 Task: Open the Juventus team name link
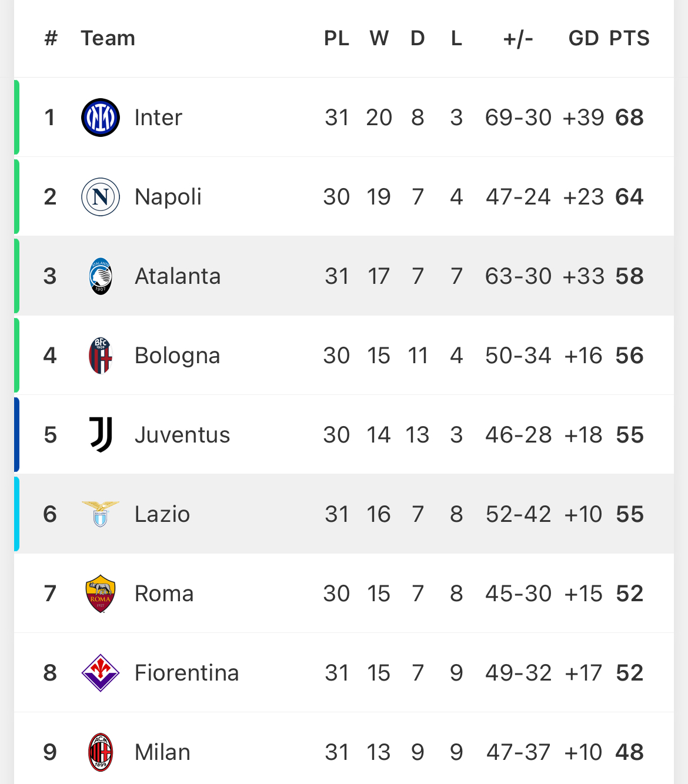click(182, 435)
